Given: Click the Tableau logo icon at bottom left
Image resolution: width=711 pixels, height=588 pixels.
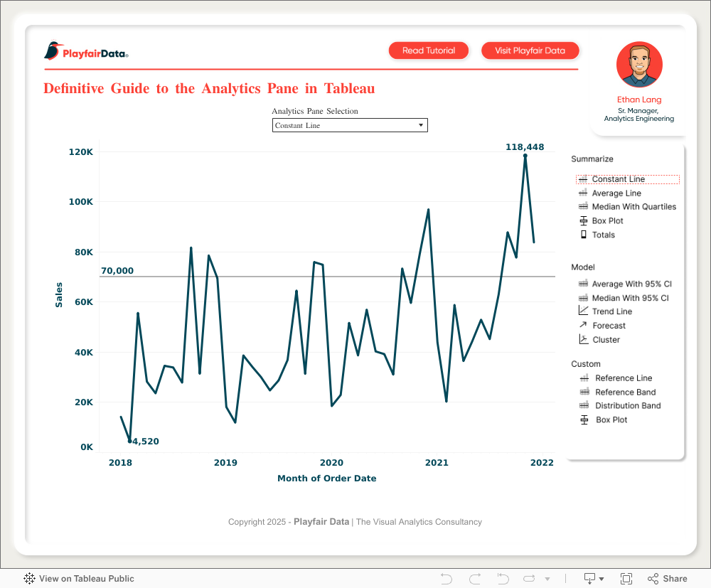Looking at the screenshot, I should pyautogui.click(x=30, y=579).
